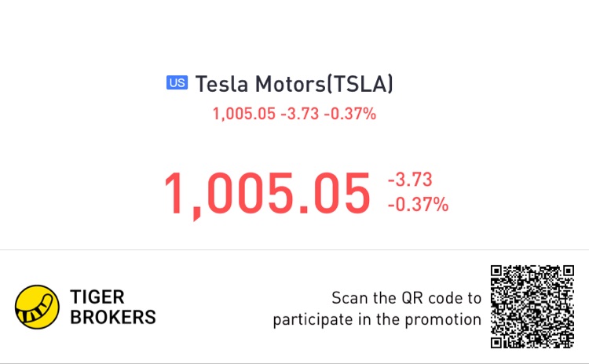Click the small -0.37% under the title
This screenshot has width=589, height=364.
350,114
